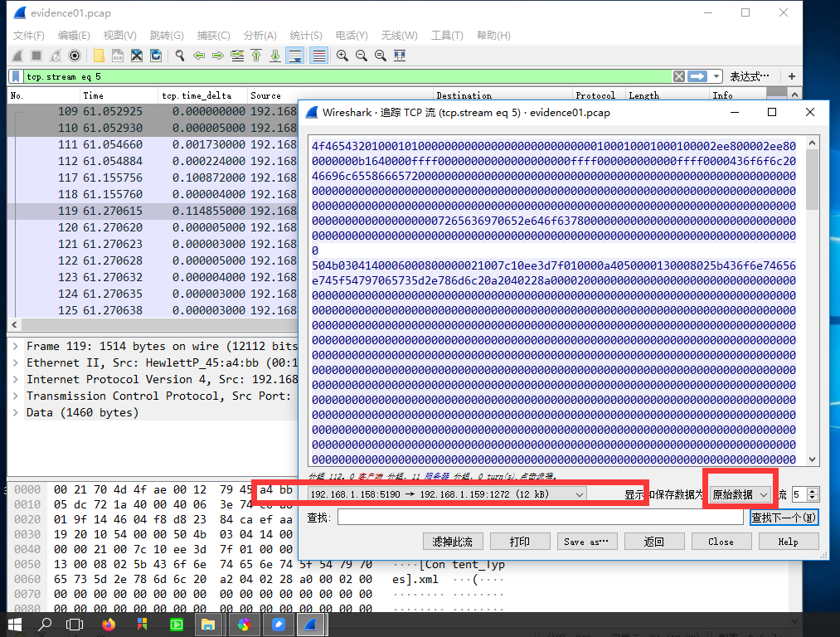Decrease the stream number stepper
The width and height of the screenshot is (840, 637).
(x=813, y=498)
